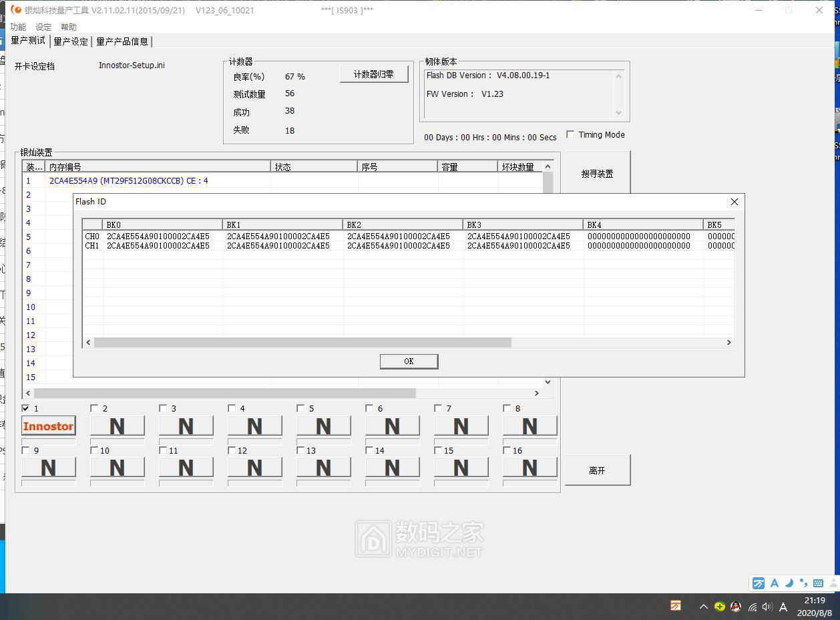
Task: Click the N button for port 2
Action: [117, 426]
